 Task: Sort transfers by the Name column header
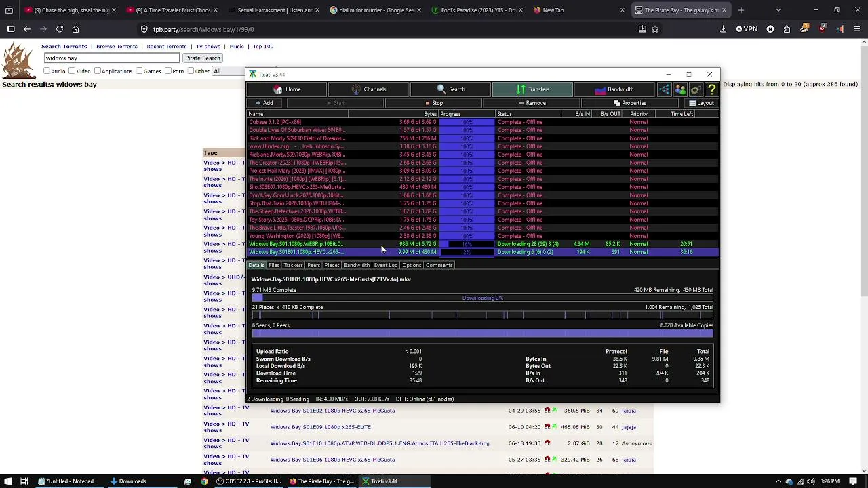click(x=298, y=114)
